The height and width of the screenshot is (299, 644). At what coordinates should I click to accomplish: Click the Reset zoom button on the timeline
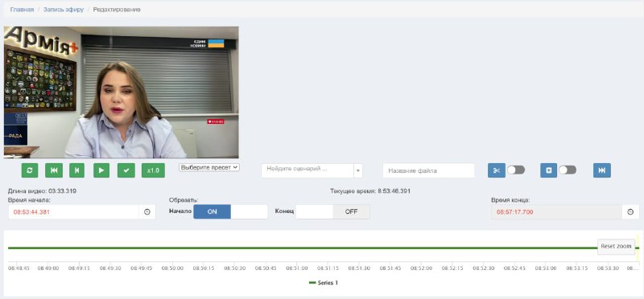click(616, 247)
